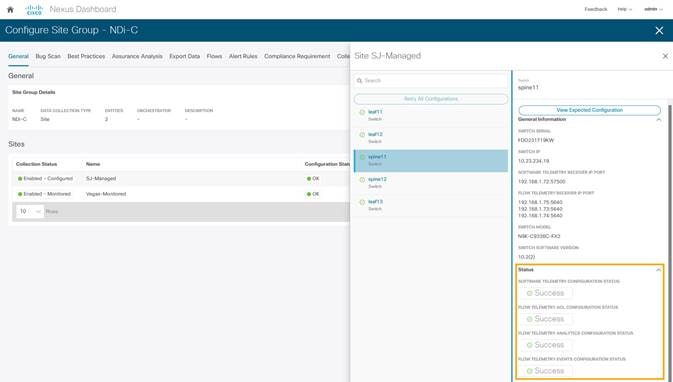The height and width of the screenshot is (382, 673).
Task: Open the admin user dropdown
Action: pyautogui.click(x=653, y=9)
